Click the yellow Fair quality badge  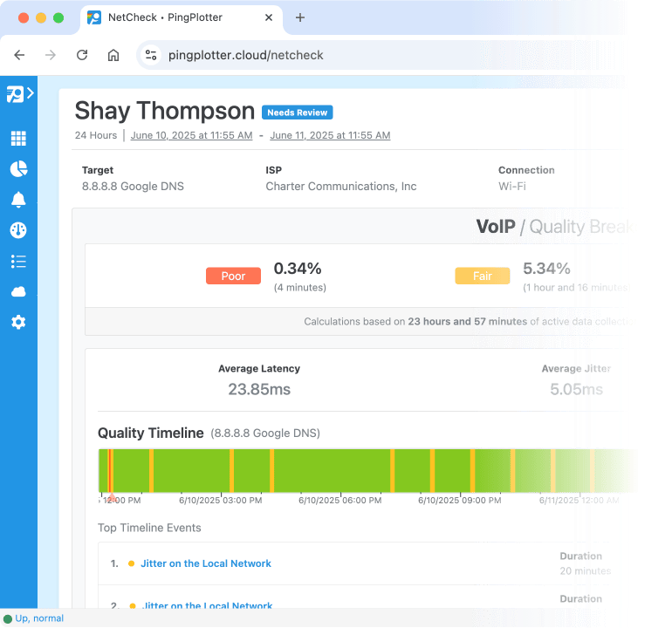click(482, 276)
